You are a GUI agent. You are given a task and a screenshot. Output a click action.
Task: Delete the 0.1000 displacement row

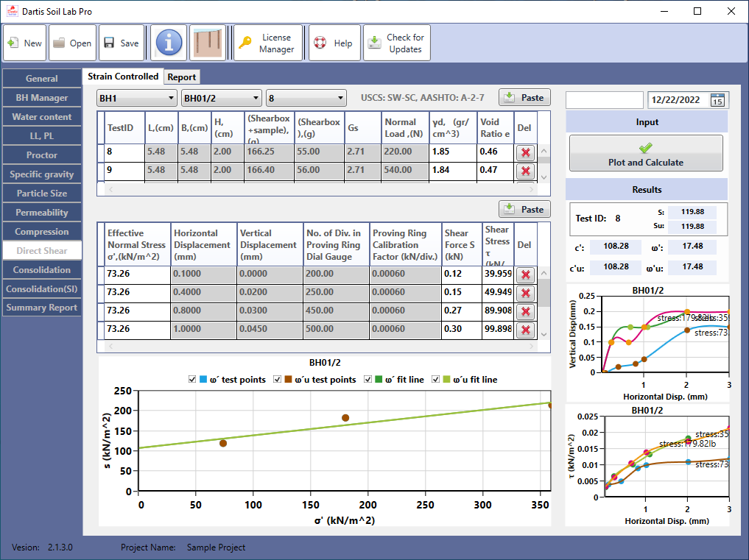click(x=525, y=275)
